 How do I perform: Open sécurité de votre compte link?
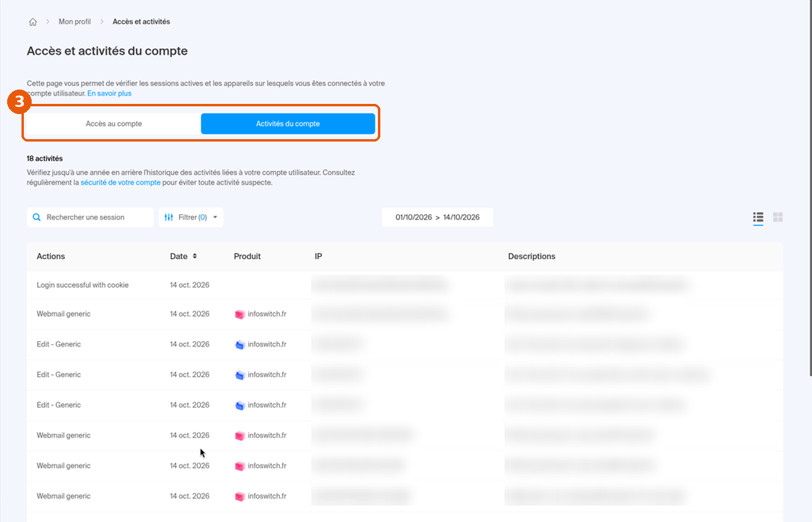[x=121, y=183]
